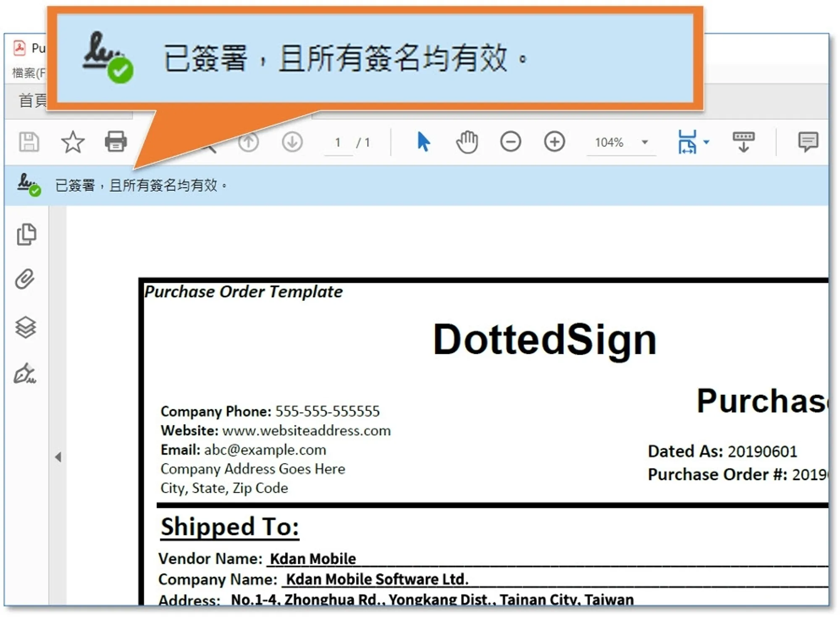Open Layers side panel
Screen dimensions: 840x617
click(26, 327)
